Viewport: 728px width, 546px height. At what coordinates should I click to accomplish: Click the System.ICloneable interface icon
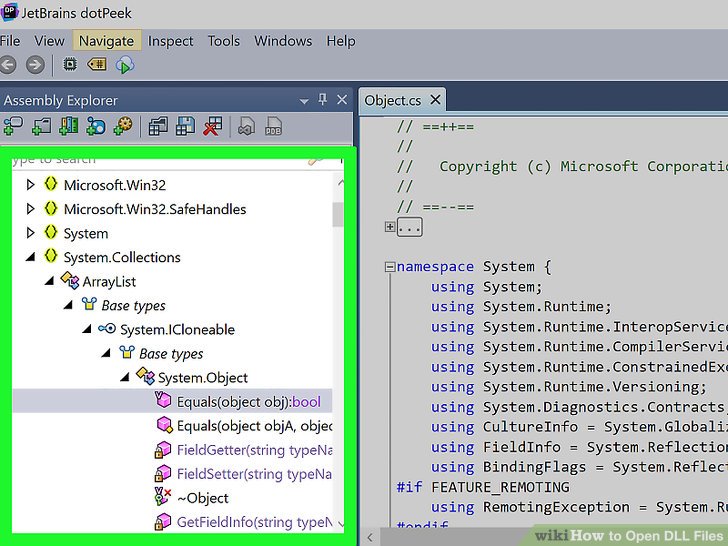pos(107,329)
